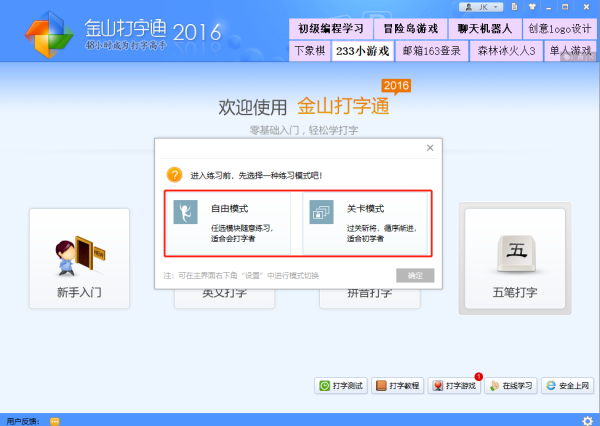Click the level mode stacked-cards icon
The image size is (600, 426).
coord(321,212)
